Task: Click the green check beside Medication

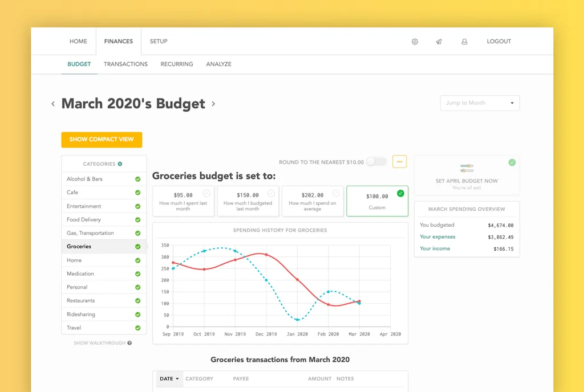Action: pyautogui.click(x=138, y=273)
